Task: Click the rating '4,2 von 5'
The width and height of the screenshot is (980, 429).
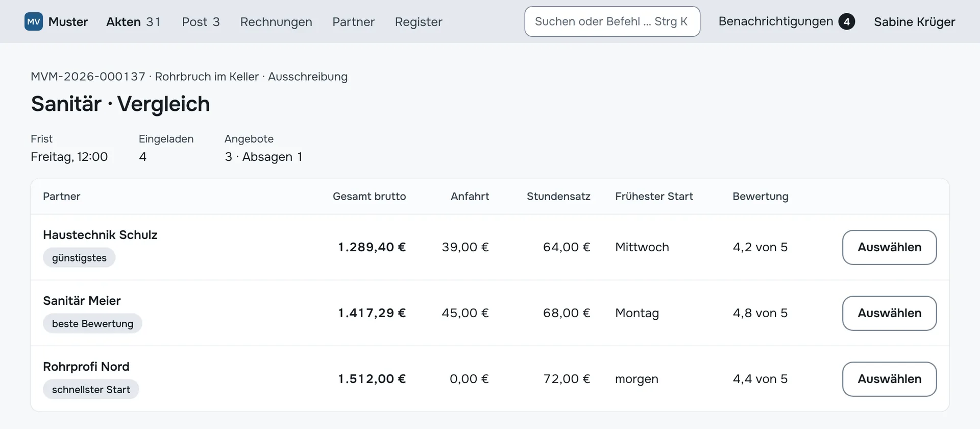Action: [760, 247]
